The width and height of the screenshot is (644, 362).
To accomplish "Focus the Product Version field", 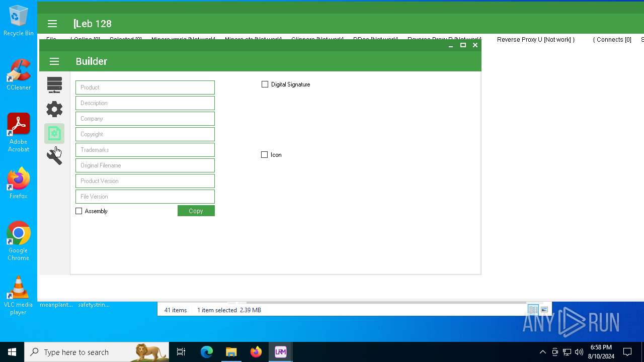I will click(145, 181).
